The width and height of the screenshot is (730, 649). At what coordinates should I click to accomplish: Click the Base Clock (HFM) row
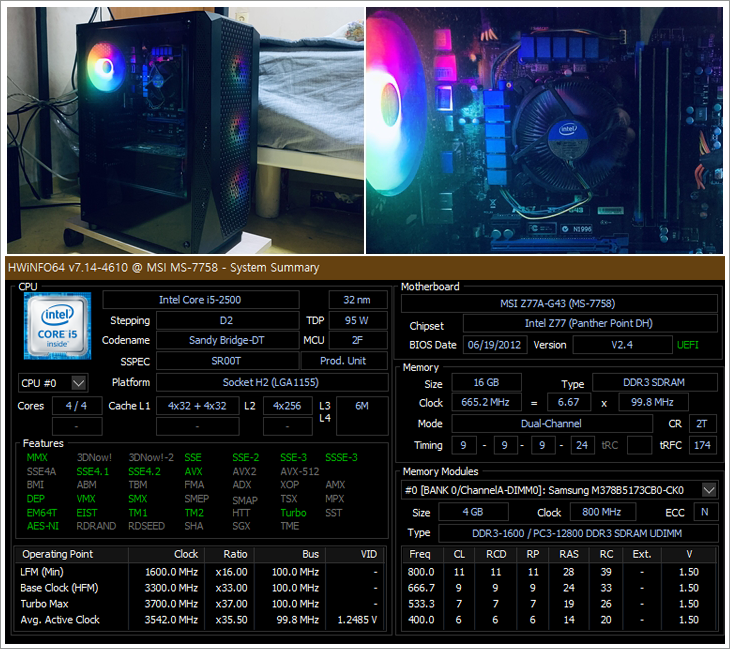pyautogui.click(x=201, y=588)
